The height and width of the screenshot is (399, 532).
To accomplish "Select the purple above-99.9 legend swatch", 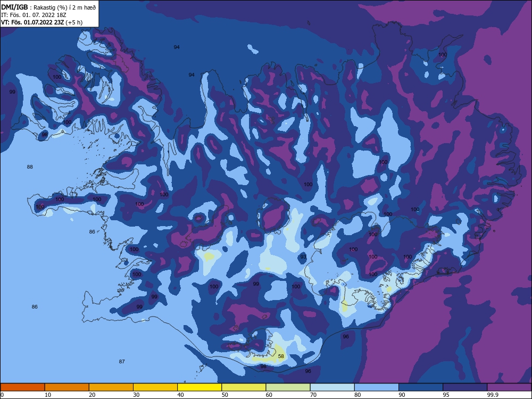I will tap(510, 387).
